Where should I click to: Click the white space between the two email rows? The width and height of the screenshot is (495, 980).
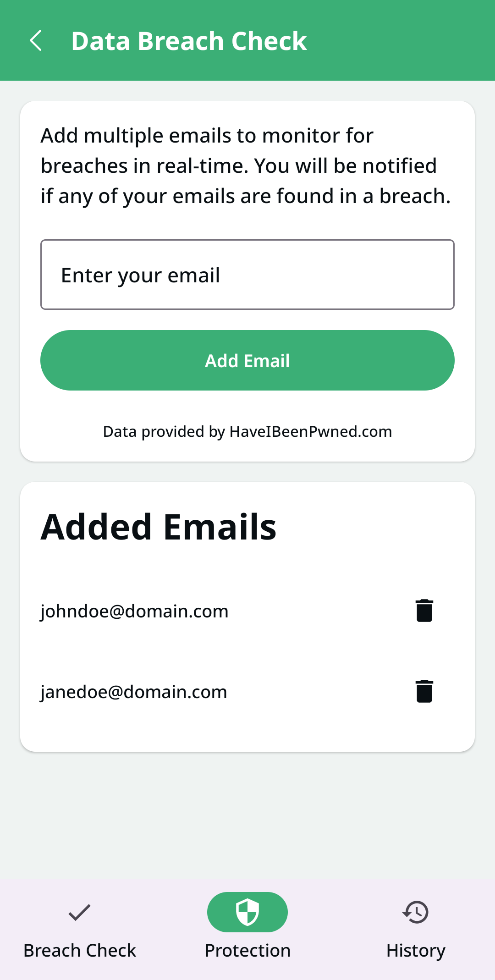[x=247, y=652]
